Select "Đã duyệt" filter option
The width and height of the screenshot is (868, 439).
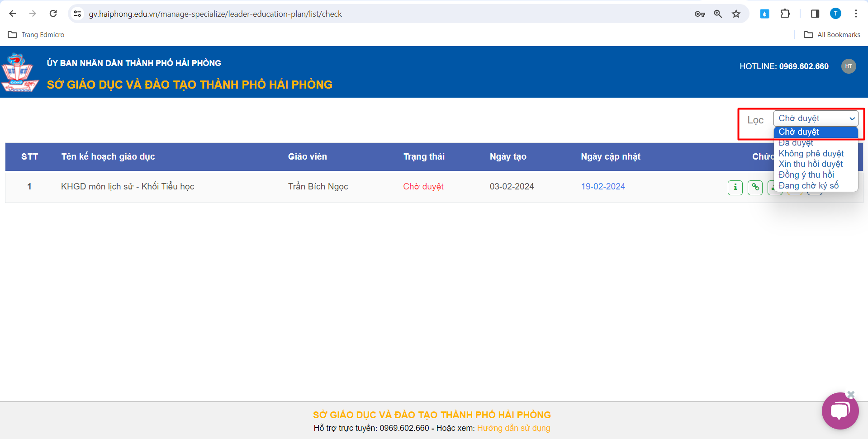point(796,143)
